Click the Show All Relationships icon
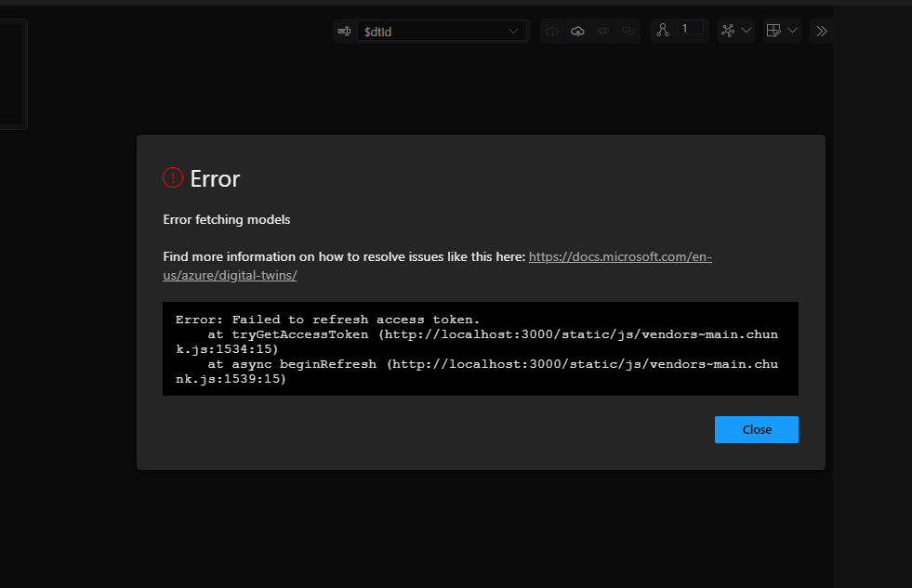The width and height of the screenshot is (912, 588). coord(628,31)
